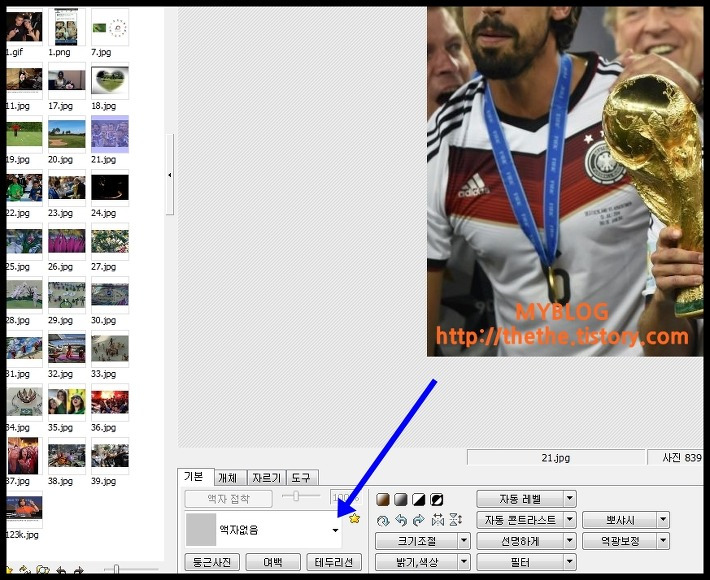Viewport: 710px width, 580px height.
Task: Click the 23.jpg file name
Action: [x=61, y=213]
